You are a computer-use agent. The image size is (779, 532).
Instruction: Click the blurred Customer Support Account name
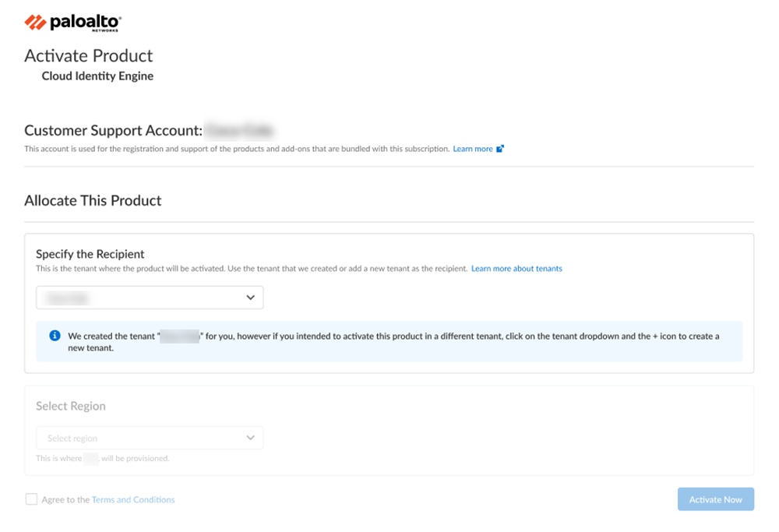[240, 130]
